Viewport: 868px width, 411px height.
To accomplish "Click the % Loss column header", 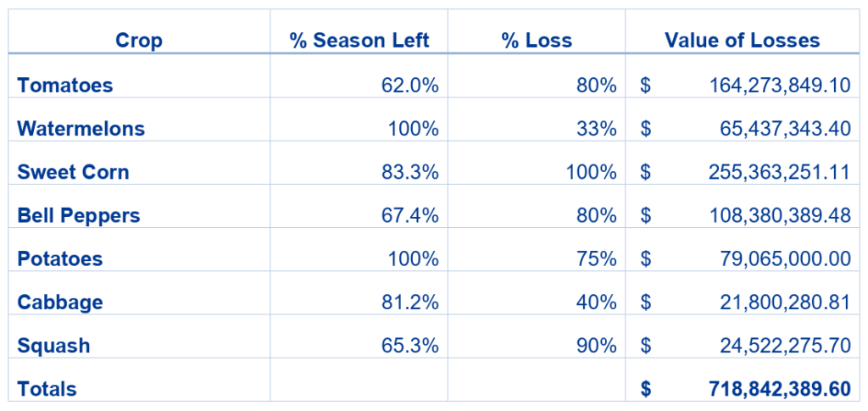I will 537,41.
